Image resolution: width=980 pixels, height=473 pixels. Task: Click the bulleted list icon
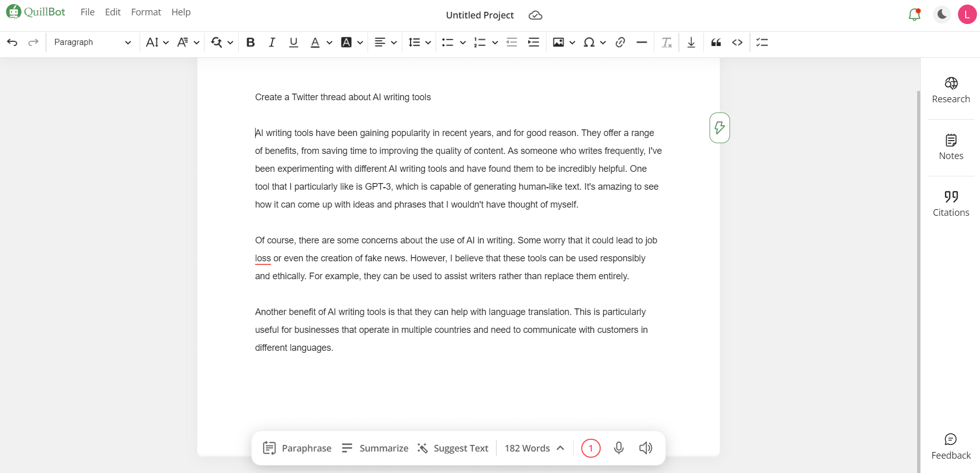(x=448, y=42)
